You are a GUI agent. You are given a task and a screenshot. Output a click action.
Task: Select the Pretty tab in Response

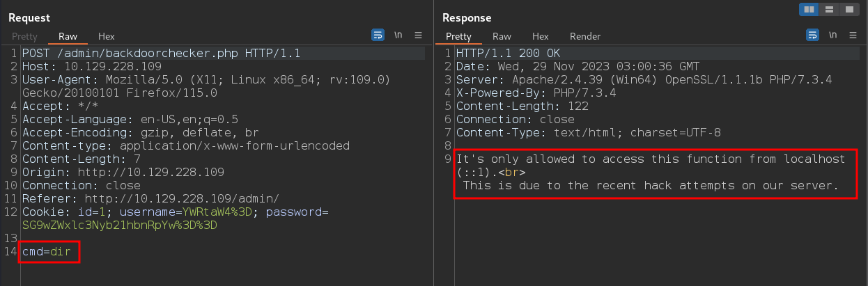tap(458, 36)
